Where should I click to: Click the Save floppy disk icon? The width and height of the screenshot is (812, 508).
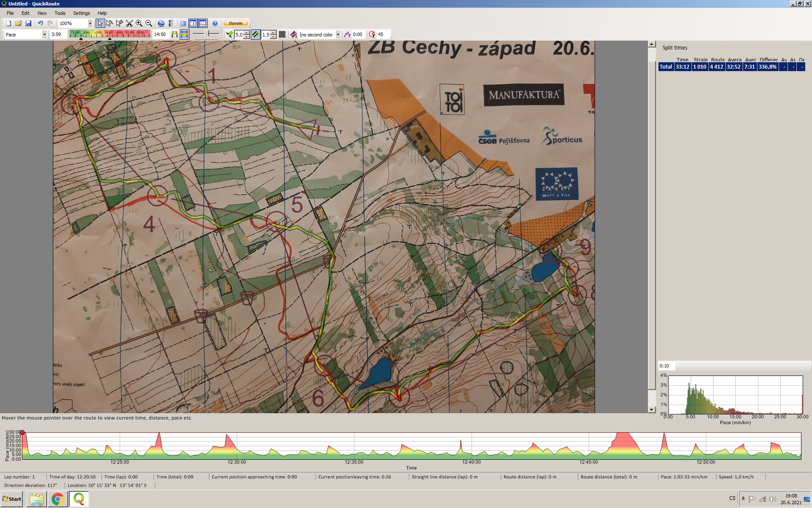28,23
